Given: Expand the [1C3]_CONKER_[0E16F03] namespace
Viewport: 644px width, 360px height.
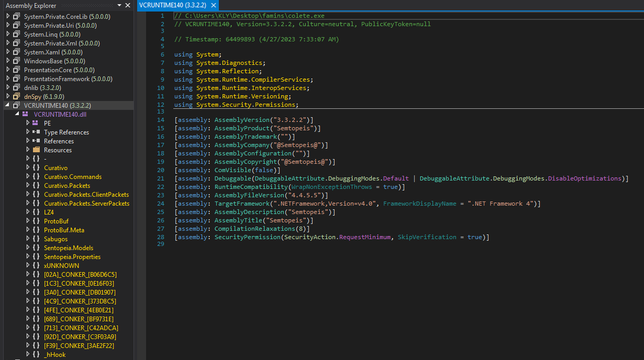Looking at the screenshot, I should tap(27, 283).
